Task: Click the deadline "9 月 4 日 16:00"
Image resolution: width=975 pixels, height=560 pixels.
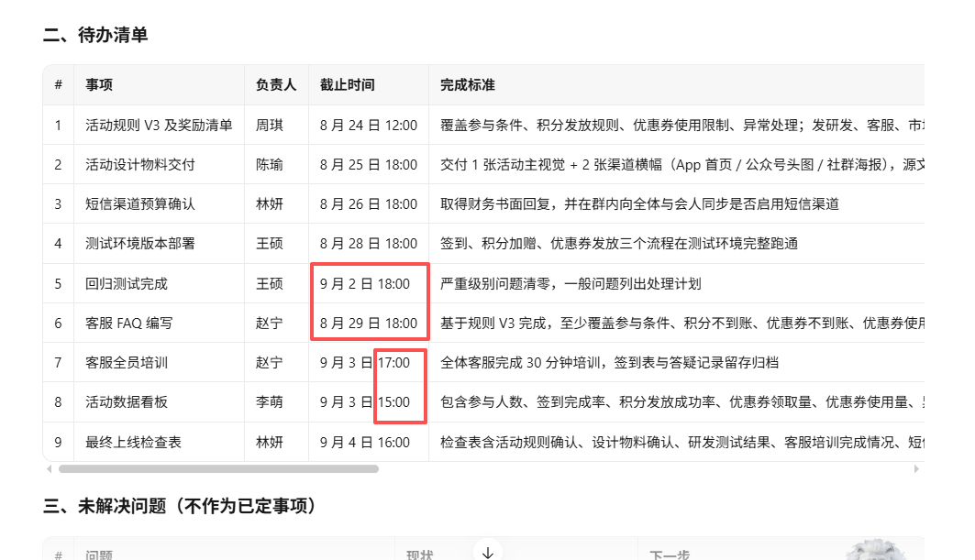Action: (365, 443)
